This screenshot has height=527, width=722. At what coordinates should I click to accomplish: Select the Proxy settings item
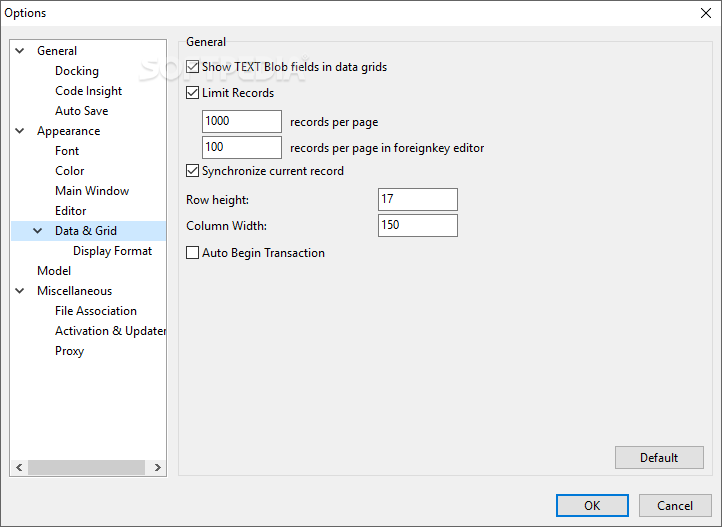click(70, 351)
